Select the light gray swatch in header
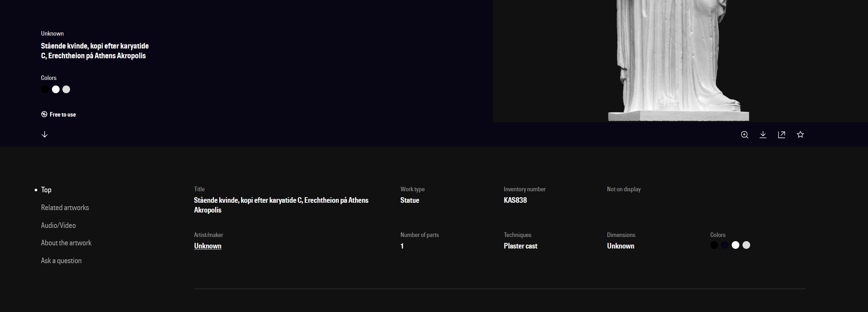This screenshot has height=312, width=868. (x=66, y=90)
